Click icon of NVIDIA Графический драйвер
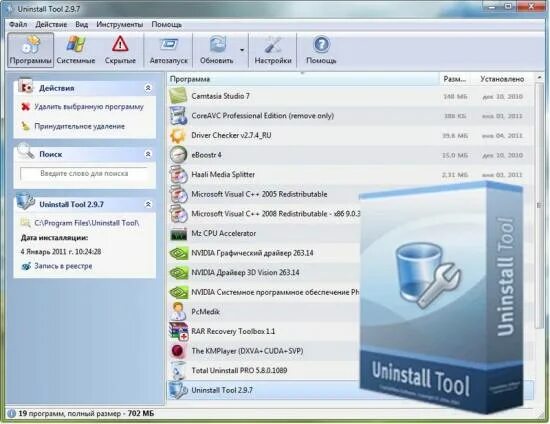This screenshot has height=424, width=550. click(179, 253)
